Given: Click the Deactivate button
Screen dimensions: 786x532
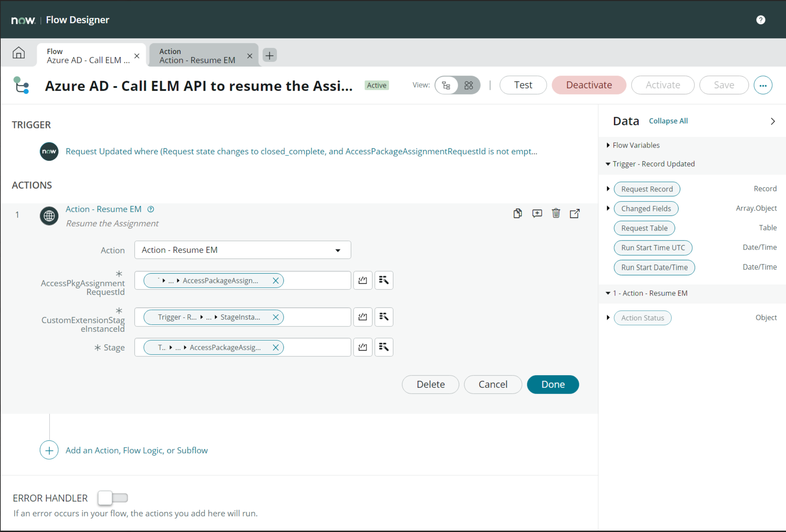Looking at the screenshot, I should pos(589,85).
